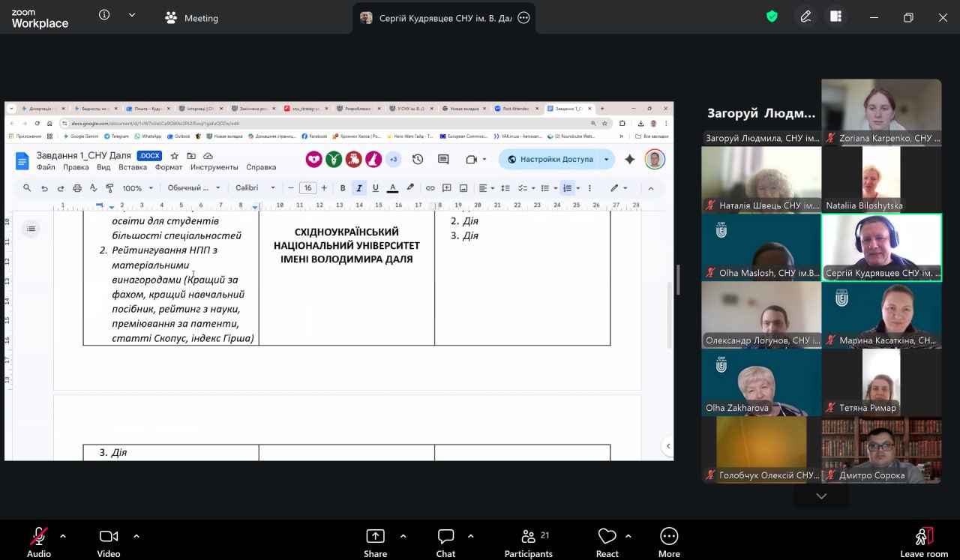The image size is (960, 560).
Task: Open the React emoji menu
Action: point(607,537)
